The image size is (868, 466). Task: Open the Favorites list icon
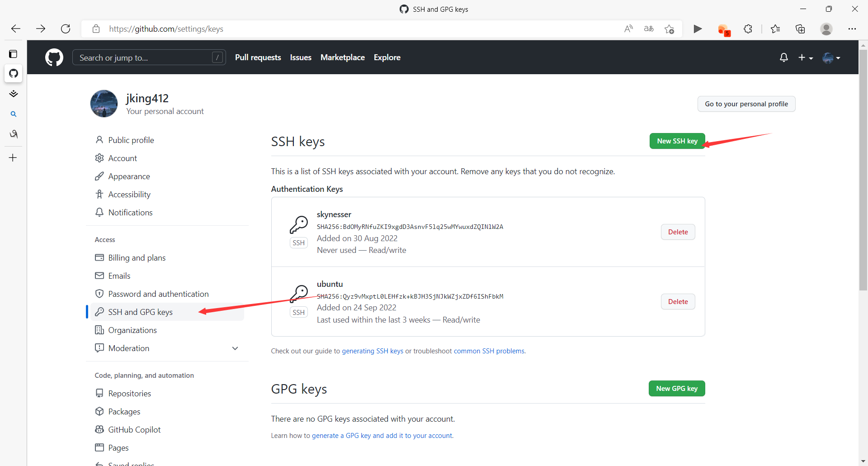pos(775,29)
